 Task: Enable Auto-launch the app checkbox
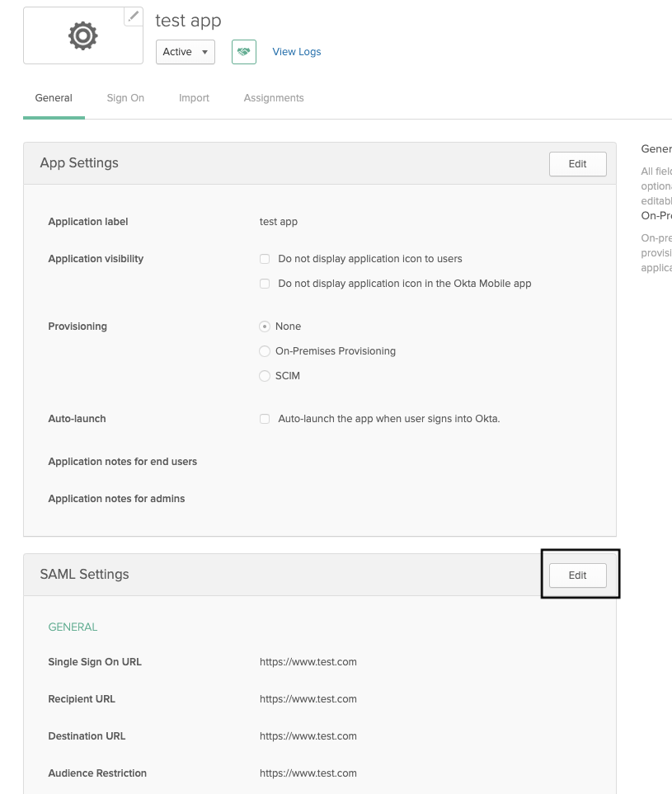tap(265, 419)
